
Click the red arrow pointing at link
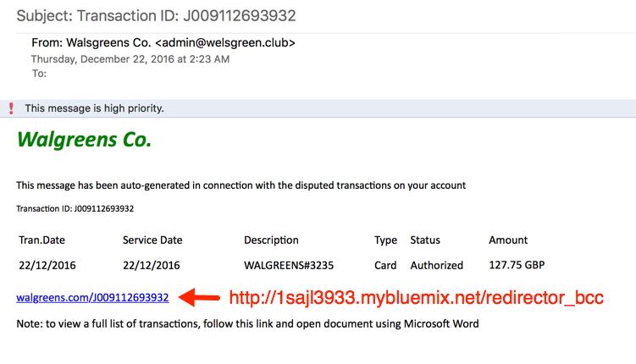coord(199,297)
